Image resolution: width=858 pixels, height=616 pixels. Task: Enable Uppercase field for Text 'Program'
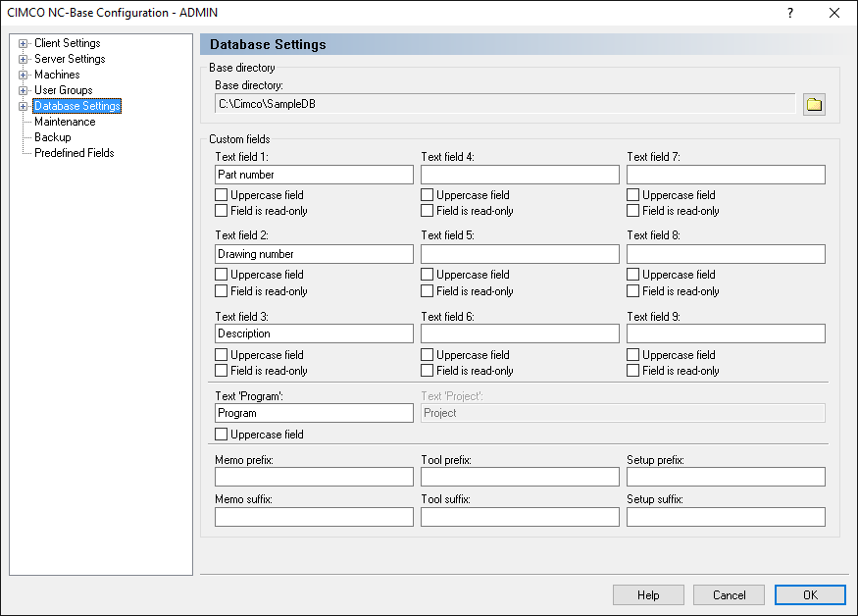coord(221,435)
